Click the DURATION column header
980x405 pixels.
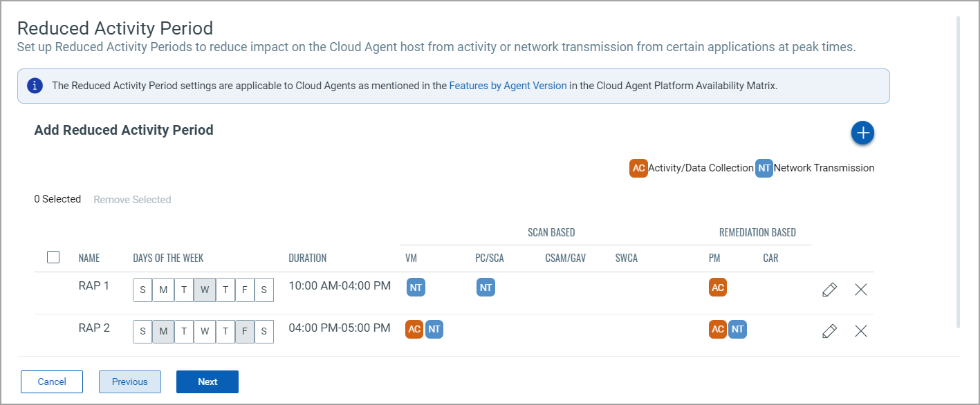307,258
